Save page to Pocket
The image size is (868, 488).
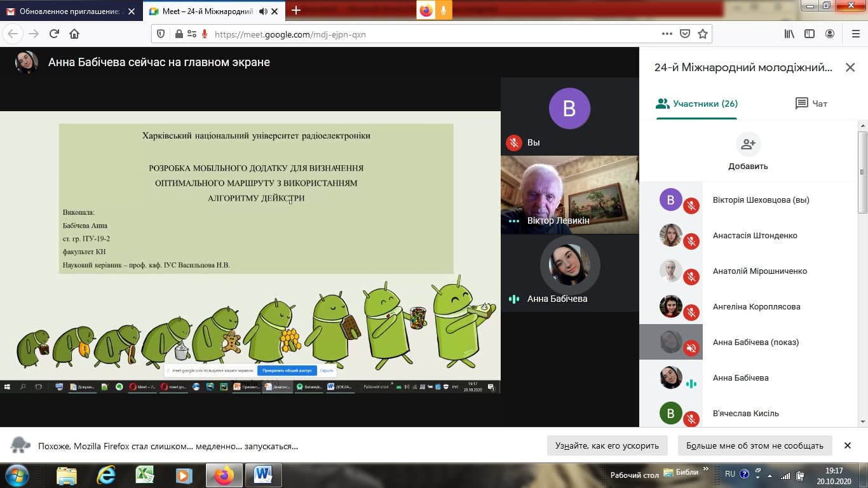click(685, 34)
